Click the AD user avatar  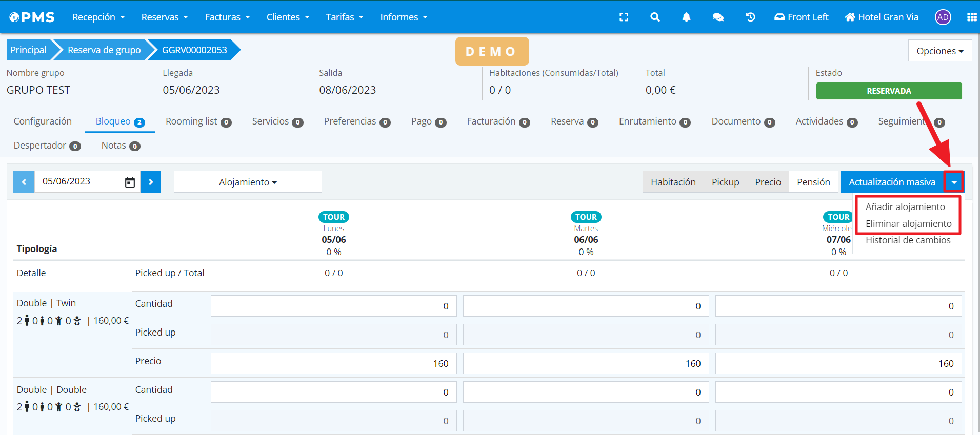(x=943, y=17)
